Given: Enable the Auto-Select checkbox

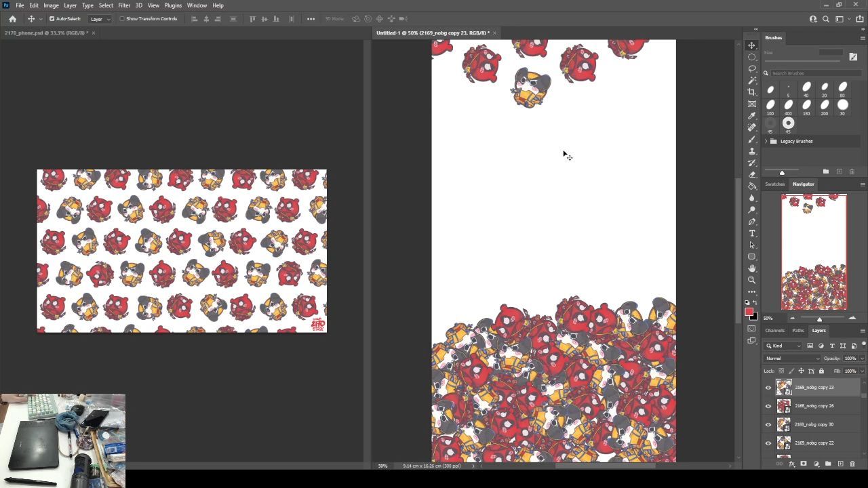Looking at the screenshot, I should pyautogui.click(x=52, y=19).
